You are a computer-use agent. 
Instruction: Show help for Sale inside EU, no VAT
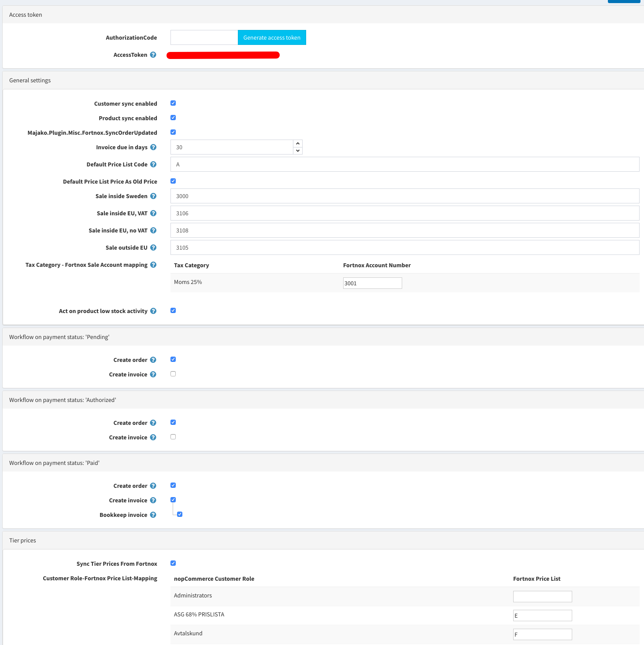tap(153, 230)
